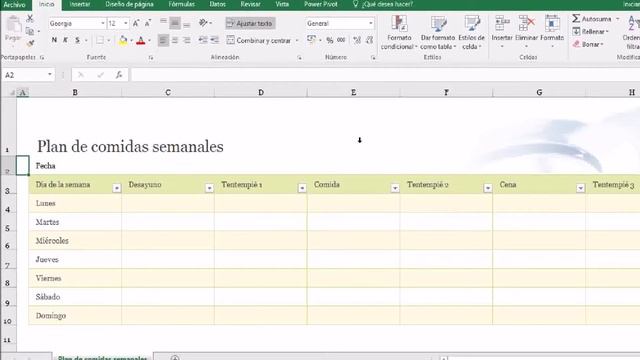Click the ¿Qué desea hacer? search box
This screenshot has width=640, height=360.
[x=383, y=4]
